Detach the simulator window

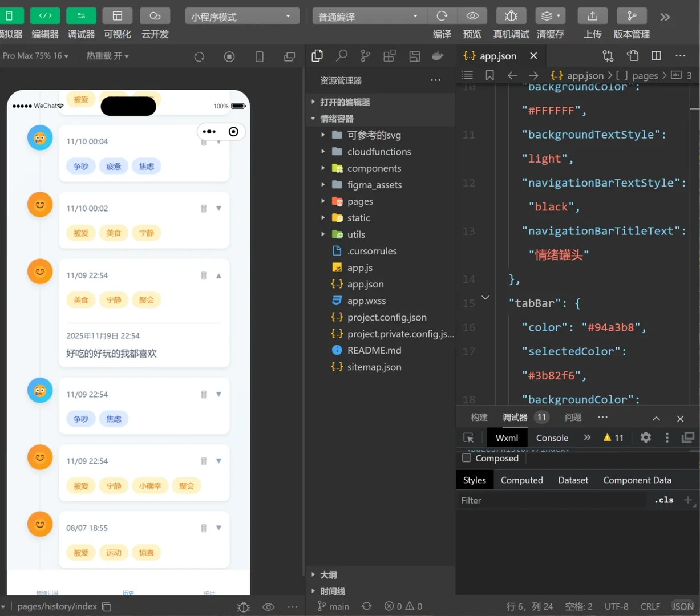point(290,56)
